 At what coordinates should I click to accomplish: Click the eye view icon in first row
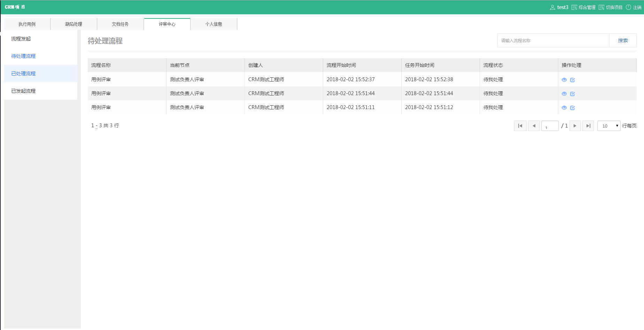[x=564, y=80]
